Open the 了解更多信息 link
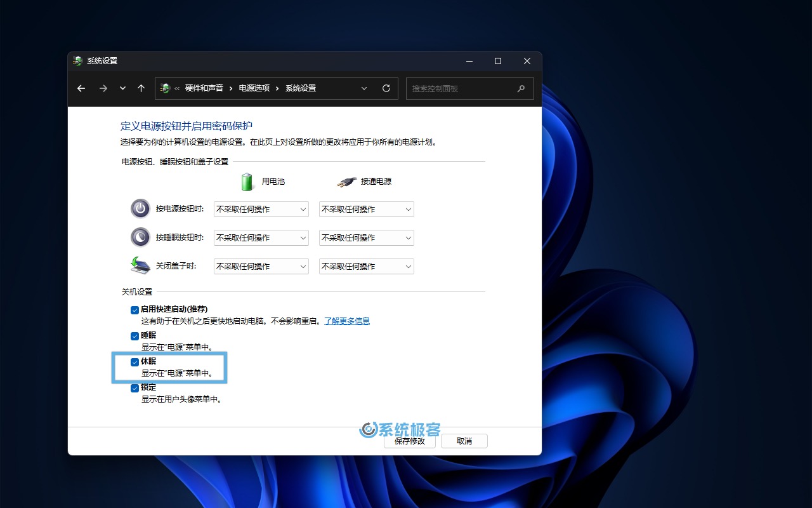 (x=347, y=321)
